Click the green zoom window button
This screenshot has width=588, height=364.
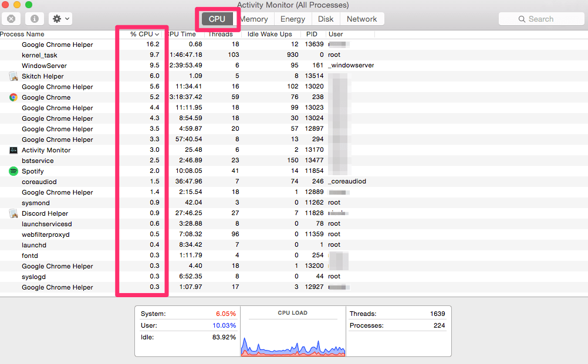click(29, 5)
